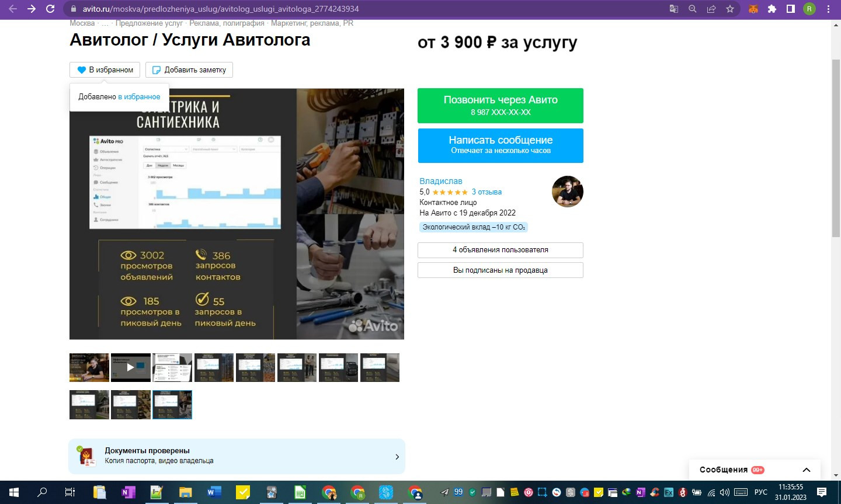Viewport: 841px width, 504px height.
Task: Open 'Маркетинг, реклама, PR' breadcrumb link
Action: pos(312,23)
